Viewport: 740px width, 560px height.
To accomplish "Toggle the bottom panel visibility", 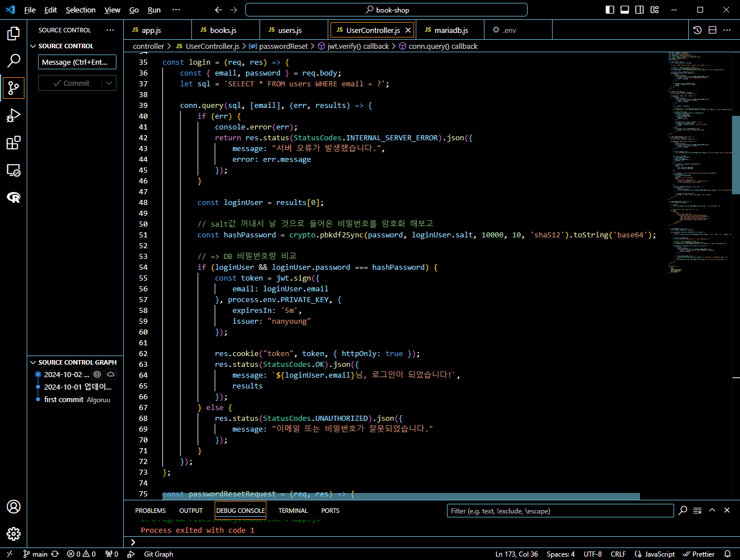I will [625, 10].
